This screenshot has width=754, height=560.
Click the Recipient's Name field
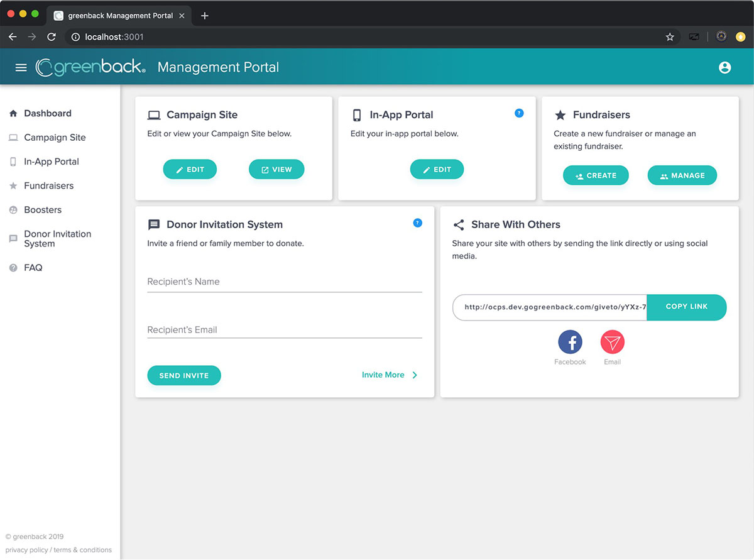[x=284, y=282]
